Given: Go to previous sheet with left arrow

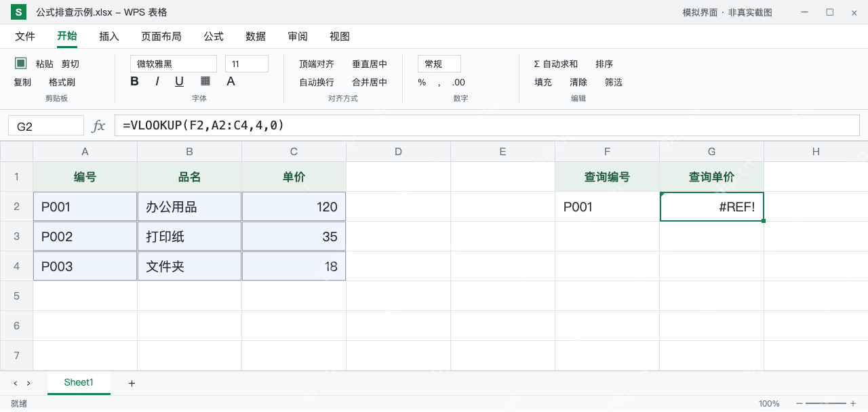Looking at the screenshot, I should tap(16, 384).
